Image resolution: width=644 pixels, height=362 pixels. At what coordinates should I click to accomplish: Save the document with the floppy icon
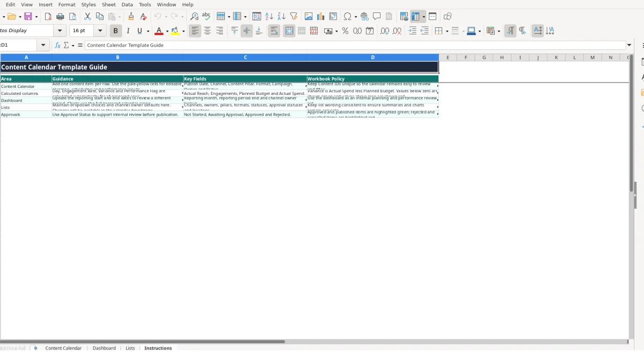pos(28,17)
